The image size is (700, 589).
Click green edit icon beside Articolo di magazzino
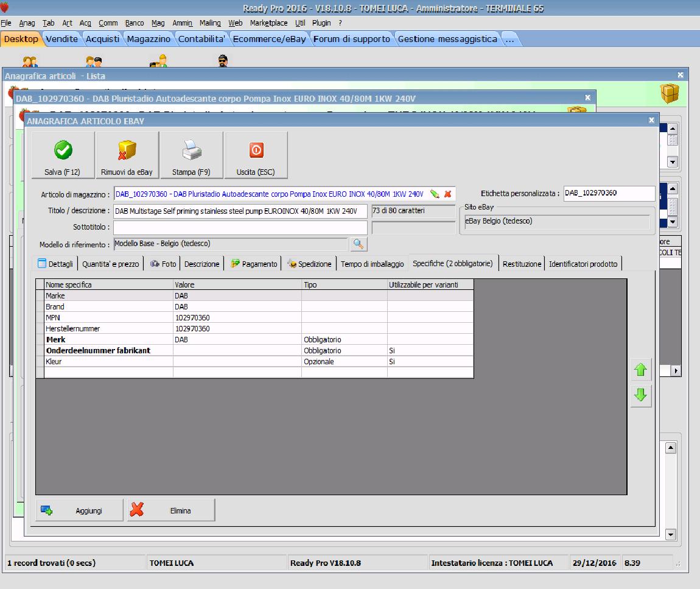pos(435,194)
